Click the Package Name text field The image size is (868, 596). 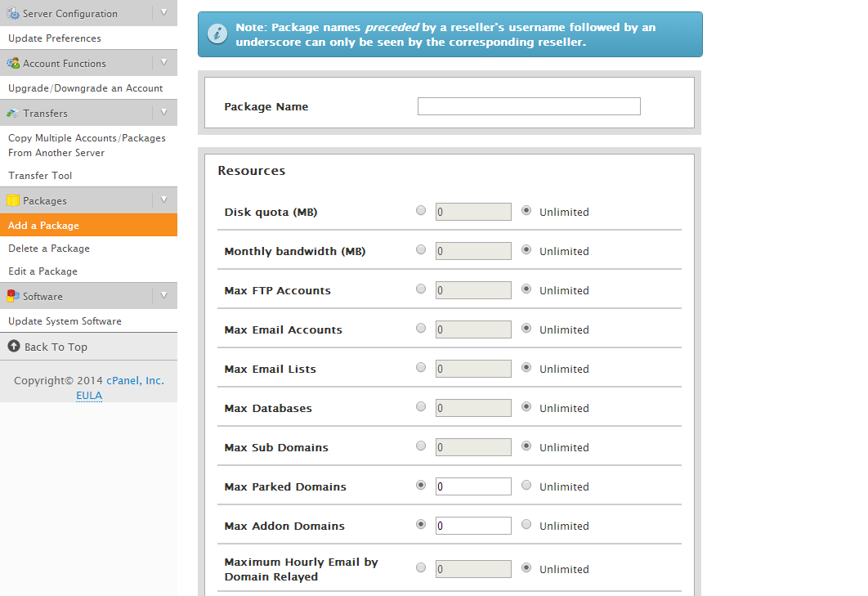point(529,106)
